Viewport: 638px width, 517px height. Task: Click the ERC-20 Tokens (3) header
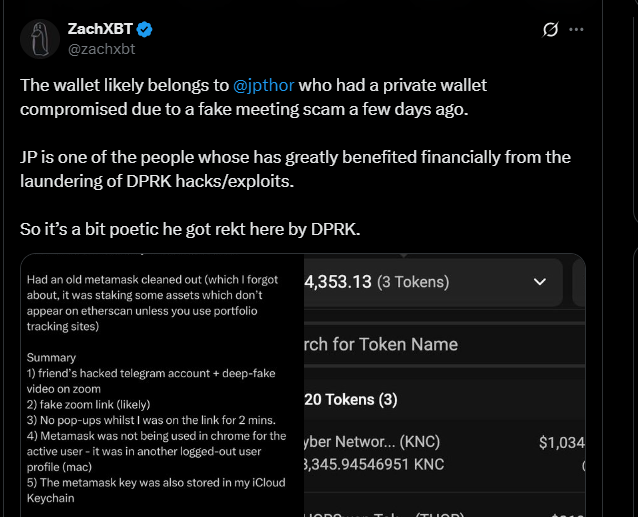351,399
